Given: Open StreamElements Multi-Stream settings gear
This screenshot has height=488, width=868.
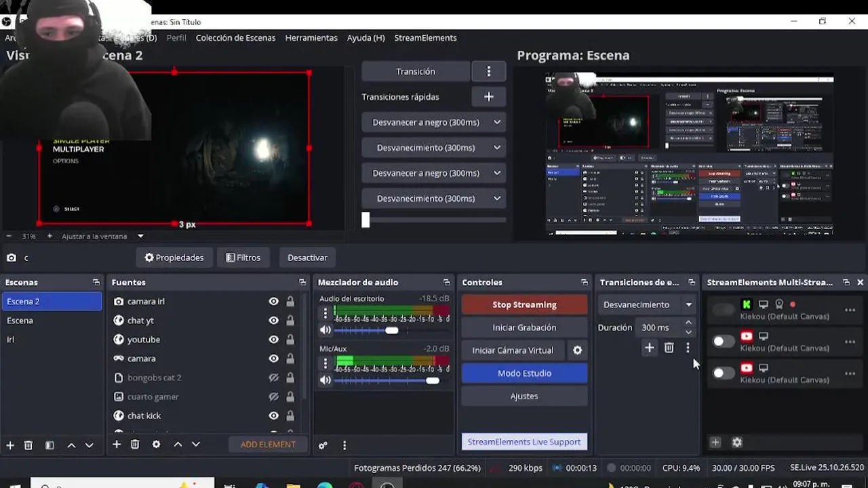Looking at the screenshot, I should (x=737, y=442).
